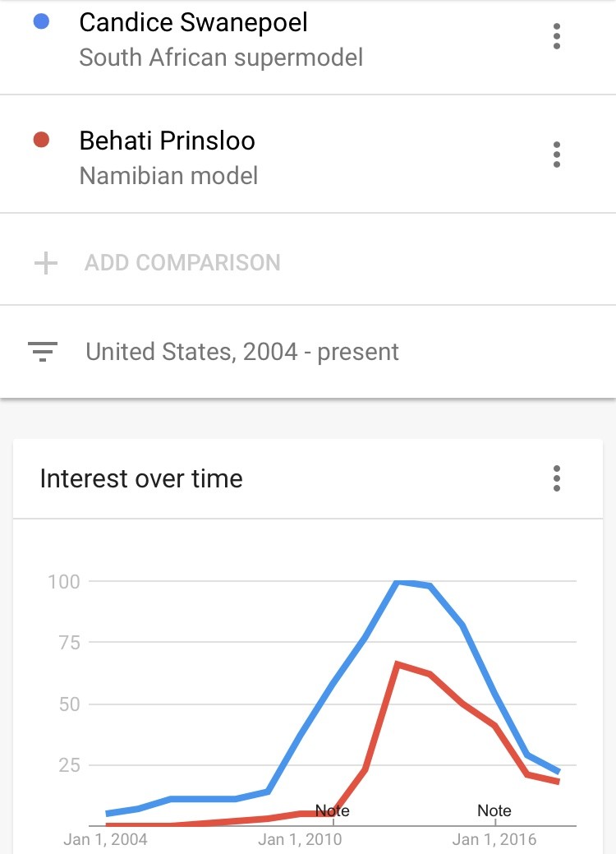Select the Behati Prinsloo search term
Viewport: 616px width, 854px height.
point(167,141)
